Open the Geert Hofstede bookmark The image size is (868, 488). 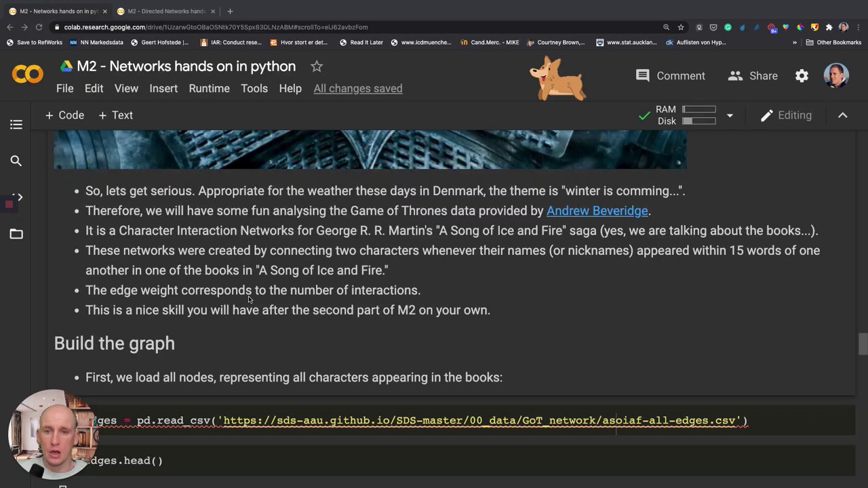(x=160, y=42)
